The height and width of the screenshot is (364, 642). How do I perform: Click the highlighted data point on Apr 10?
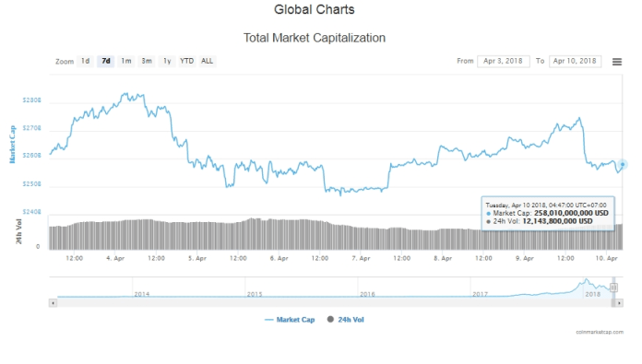(x=623, y=164)
